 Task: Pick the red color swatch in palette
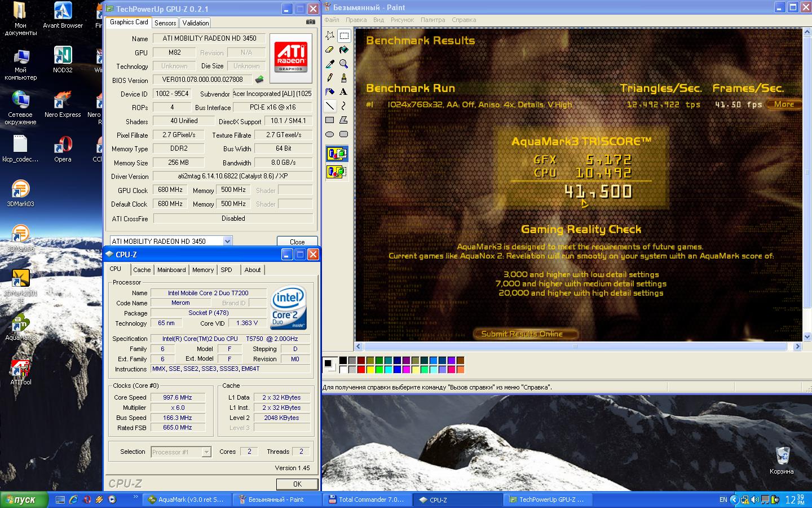(x=361, y=370)
